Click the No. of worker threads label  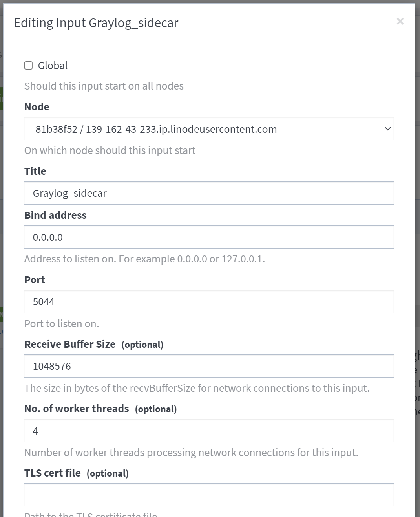(77, 409)
